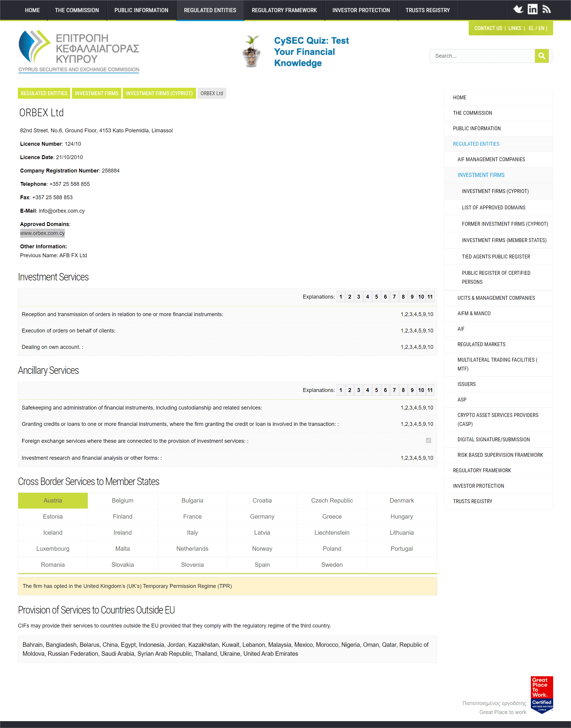The image size is (571, 728).
Task: Open AIF MANAGEMENT COMPANIES sidebar item
Action: pos(498,159)
